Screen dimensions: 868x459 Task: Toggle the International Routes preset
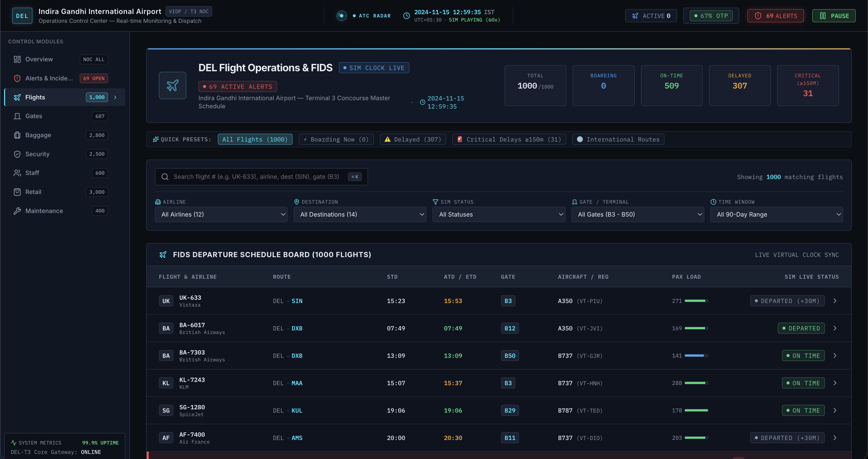618,139
